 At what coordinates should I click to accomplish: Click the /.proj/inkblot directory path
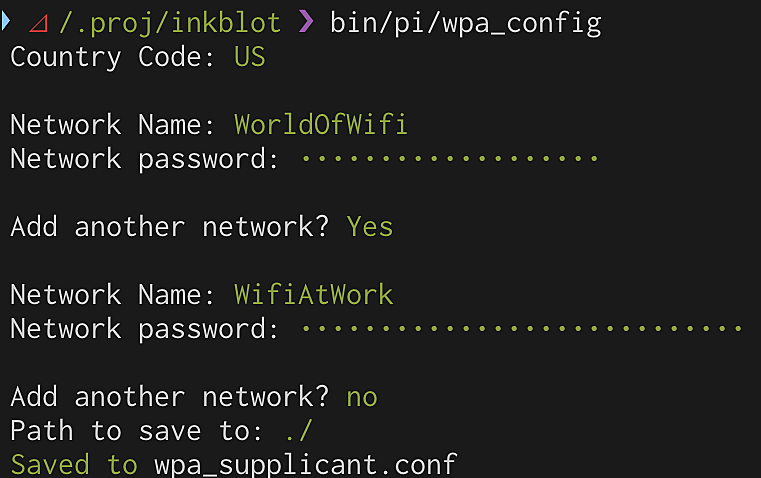(x=170, y=23)
